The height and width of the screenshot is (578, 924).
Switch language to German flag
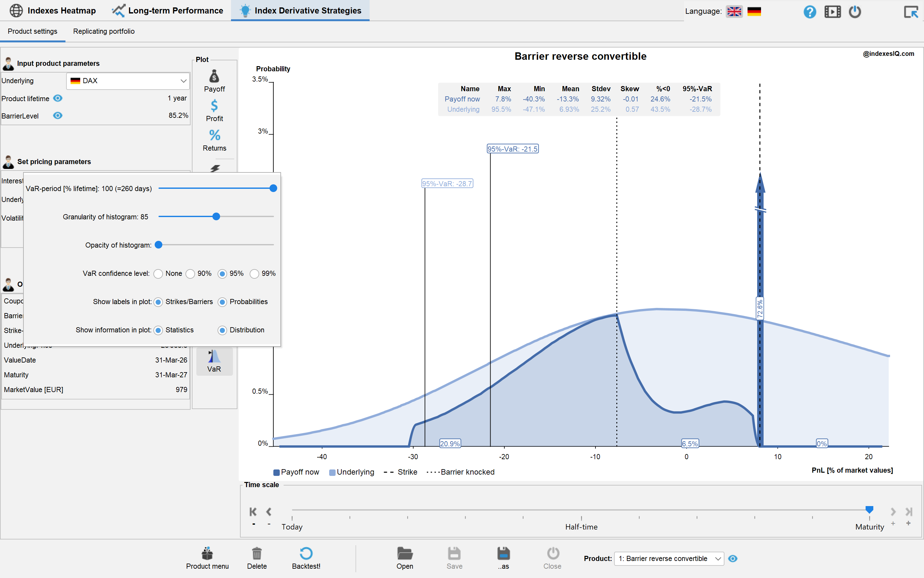pos(754,12)
